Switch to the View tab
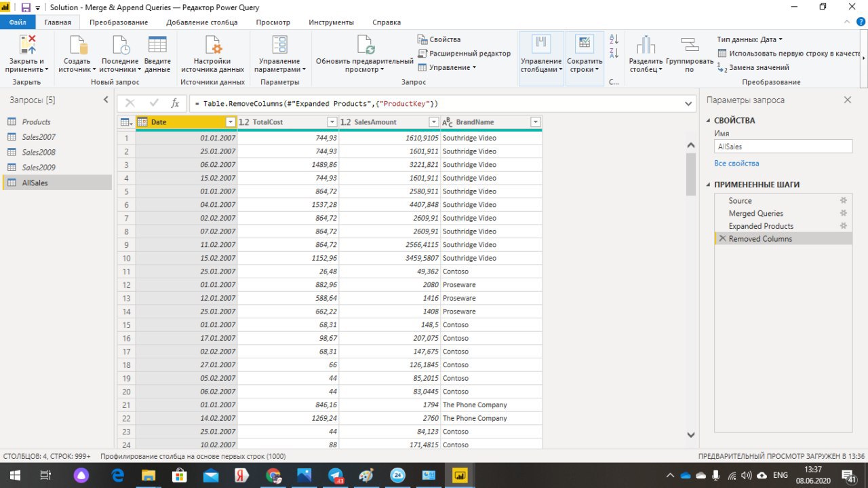The image size is (868, 488). pyautogui.click(x=273, y=22)
